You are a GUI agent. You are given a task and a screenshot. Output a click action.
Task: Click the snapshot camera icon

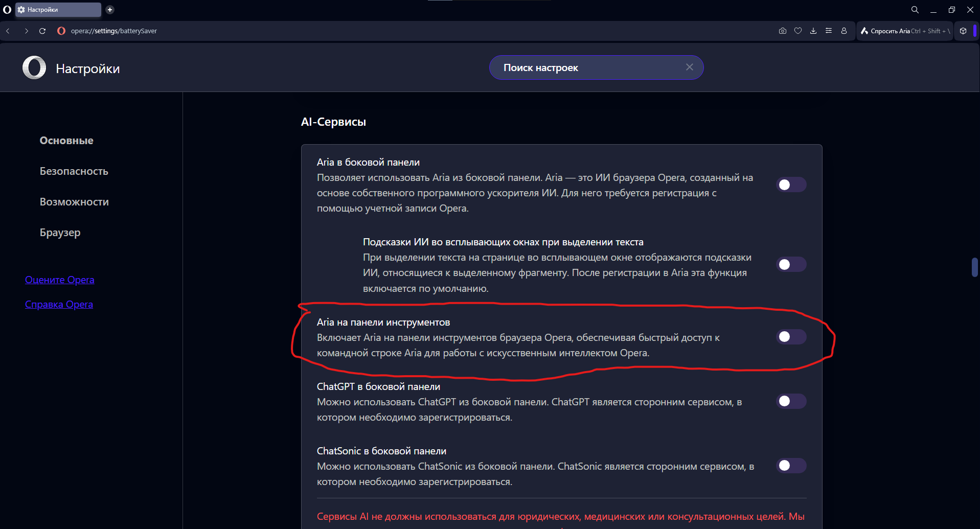(782, 31)
